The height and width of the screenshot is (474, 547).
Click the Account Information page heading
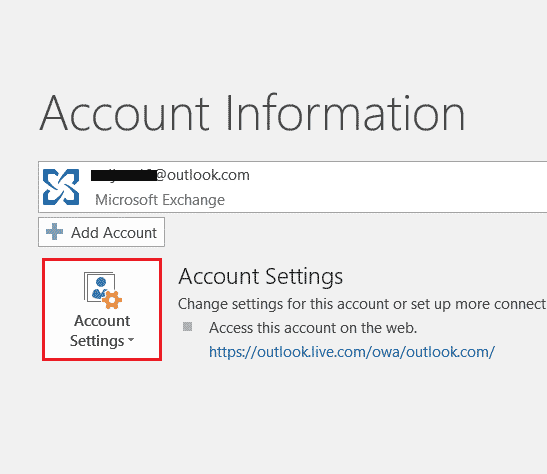click(x=252, y=113)
